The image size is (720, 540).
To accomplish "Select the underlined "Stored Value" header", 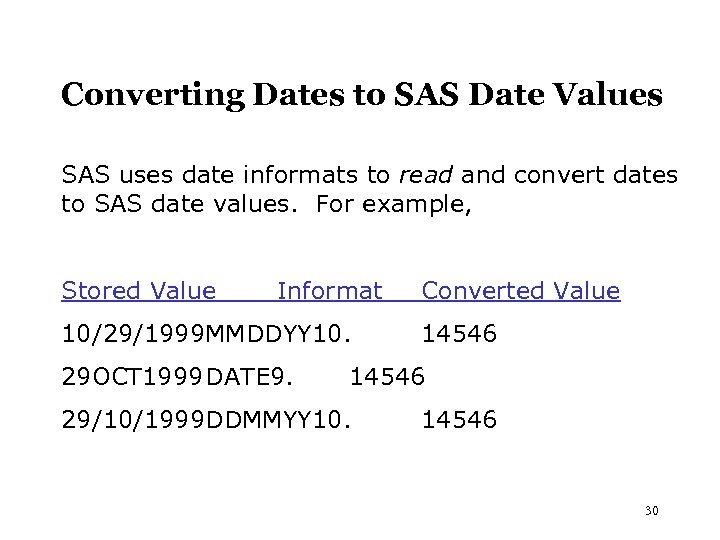I will (139, 291).
